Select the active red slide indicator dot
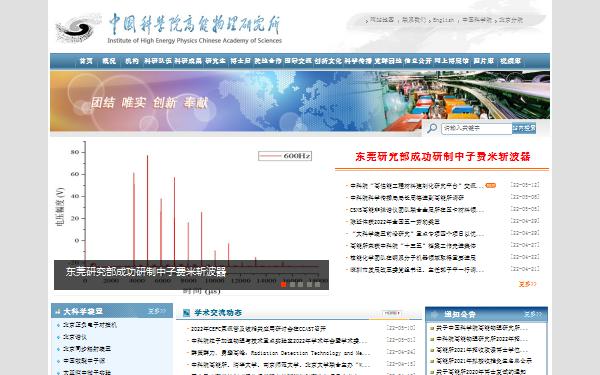 pyautogui.click(x=284, y=284)
